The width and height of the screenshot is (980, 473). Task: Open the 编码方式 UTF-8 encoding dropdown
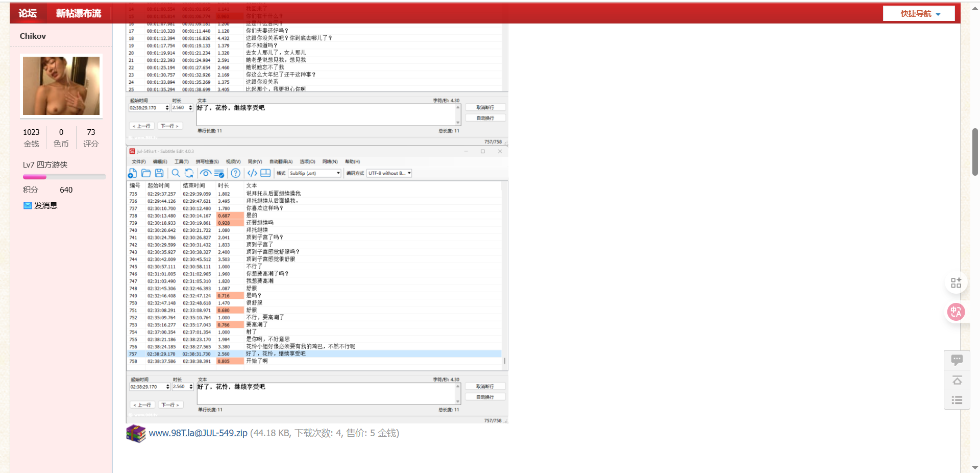pyautogui.click(x=389, y=173)
